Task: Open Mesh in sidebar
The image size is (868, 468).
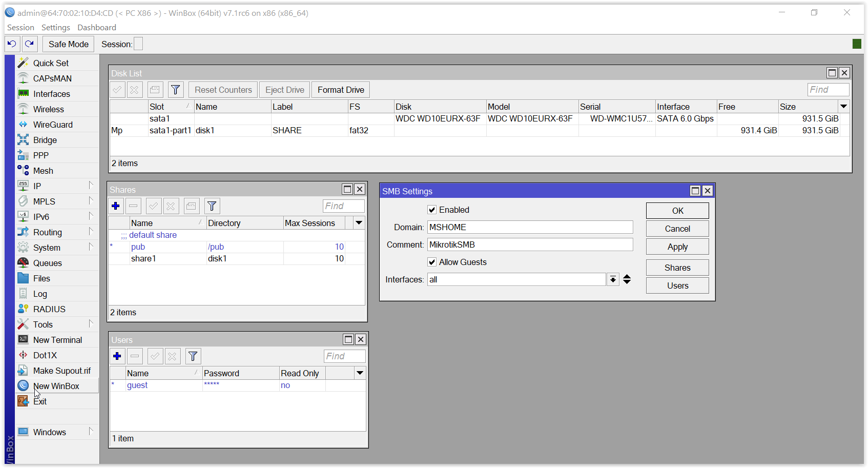Action: [x=57, y=171]
